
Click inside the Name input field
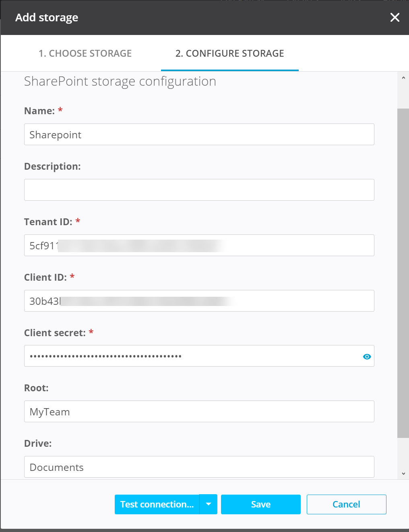pos(199,134)
